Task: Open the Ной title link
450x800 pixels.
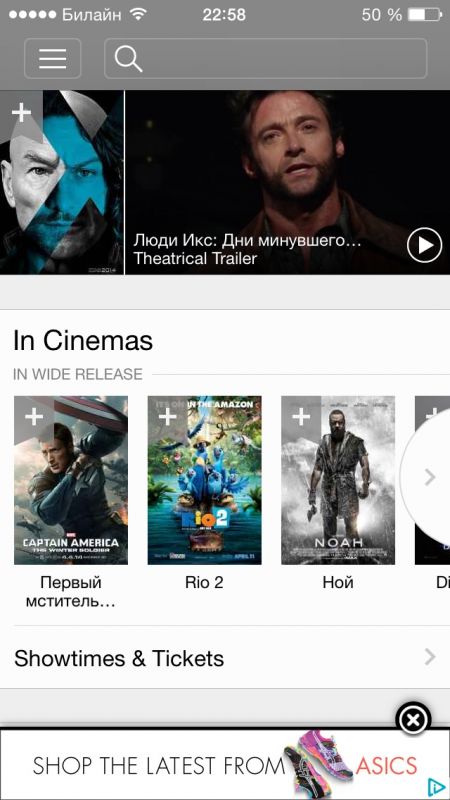Action: 338,583
